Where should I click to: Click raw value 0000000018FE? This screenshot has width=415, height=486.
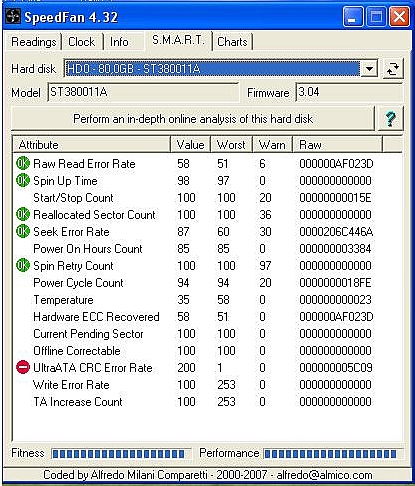click(335, 283)
